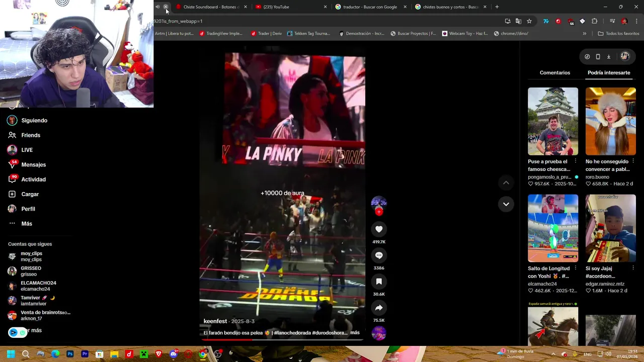The image size is (644, 362).
Task: Open Photoshop from the taskbar
Action: point(70,354)
